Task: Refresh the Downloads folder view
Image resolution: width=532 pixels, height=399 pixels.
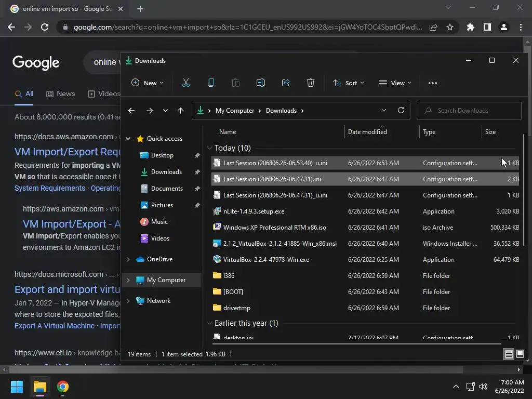Action: pos(401,110)
